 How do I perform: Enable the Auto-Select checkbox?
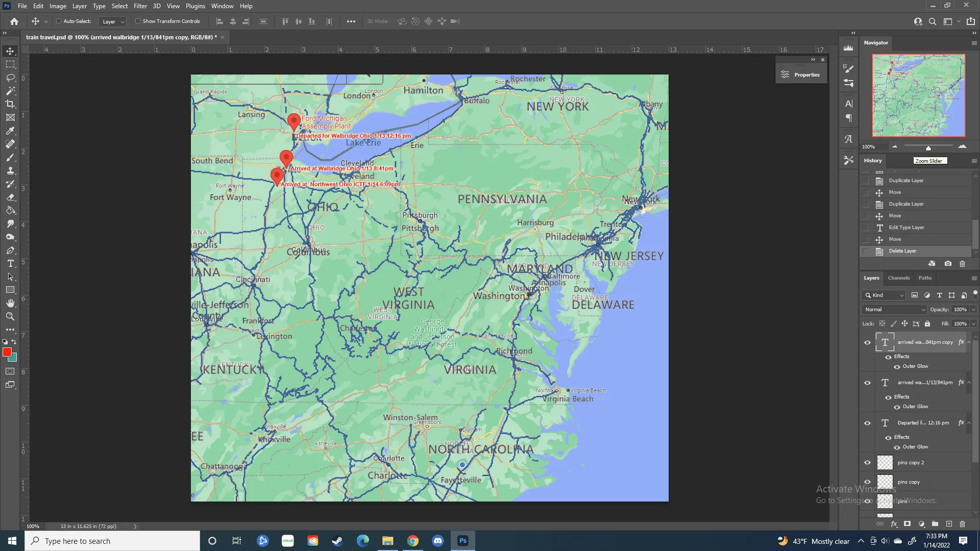pos(59,21)
